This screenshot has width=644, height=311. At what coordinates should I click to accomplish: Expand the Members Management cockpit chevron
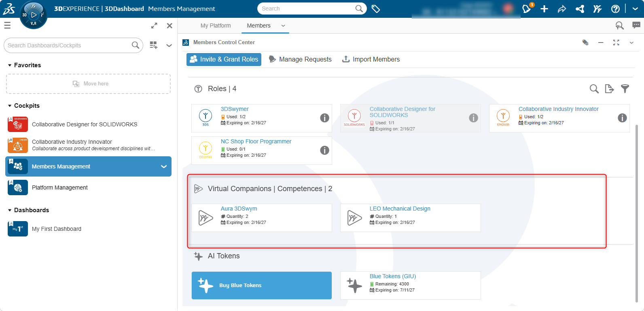(x=164, y=166)
